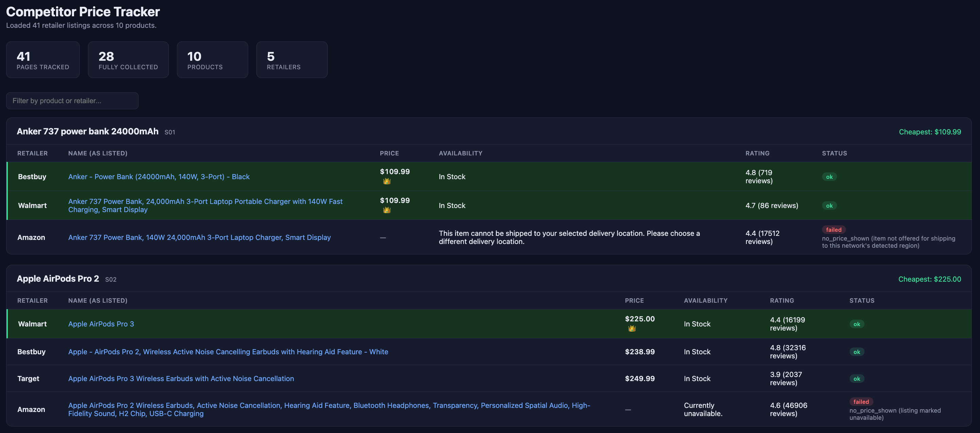Click the Rating header in the Anker table
The width and height of the screenshot is (980, 433).
[757, 153]
